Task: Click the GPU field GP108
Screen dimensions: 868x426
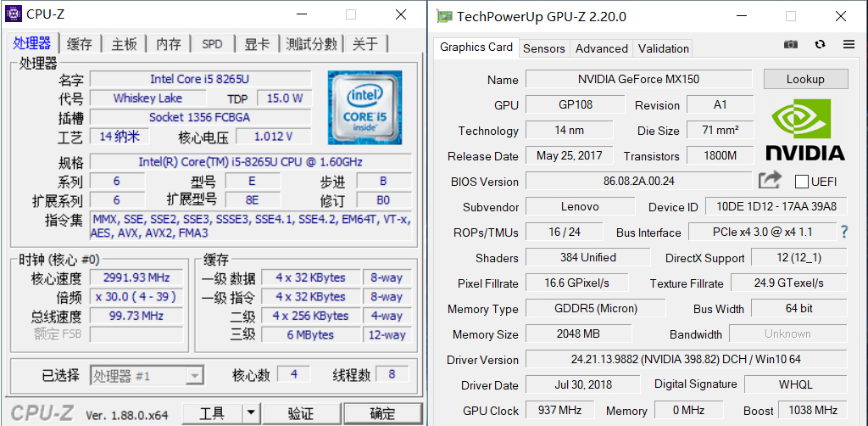Action: click(576, 104)
